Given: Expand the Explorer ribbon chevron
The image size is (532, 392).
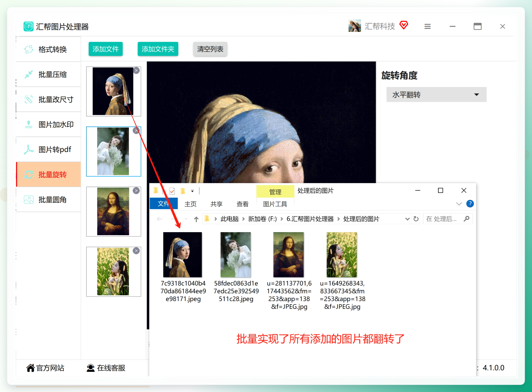Looking at the screenshot, I should click(x=459, y=204).
